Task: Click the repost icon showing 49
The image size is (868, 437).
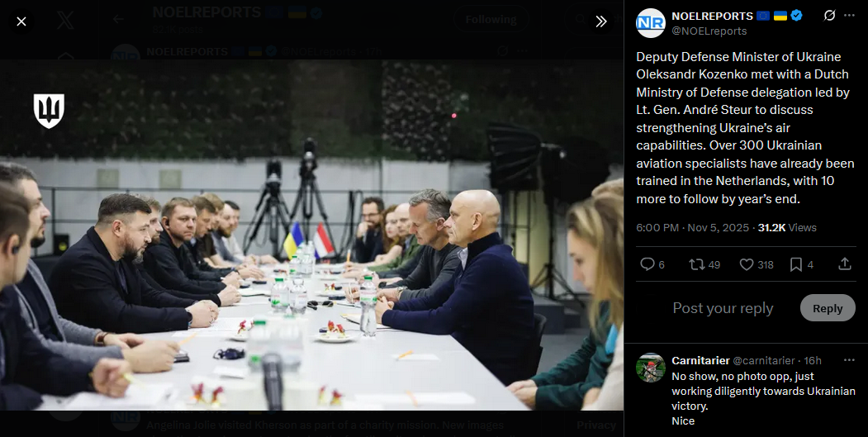Action: coord(704,264)
